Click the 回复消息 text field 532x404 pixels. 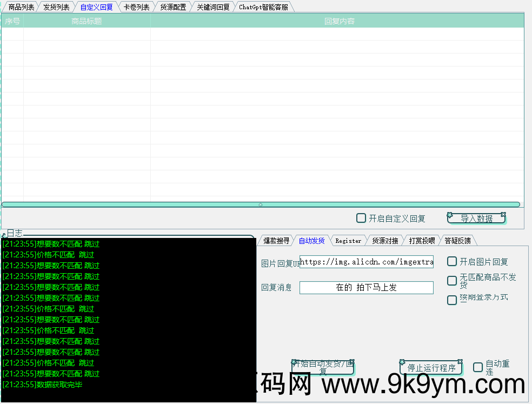click(x=366, y=288)
